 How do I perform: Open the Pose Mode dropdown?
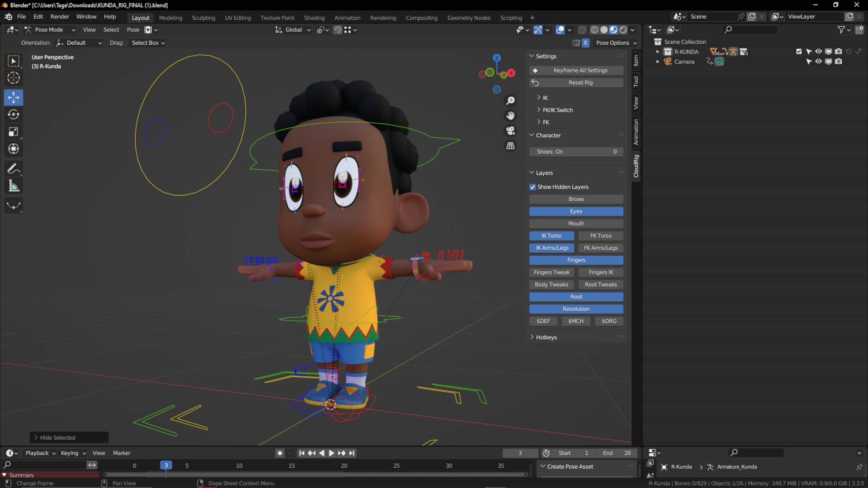pyautogui.click(x=50, y=30)
